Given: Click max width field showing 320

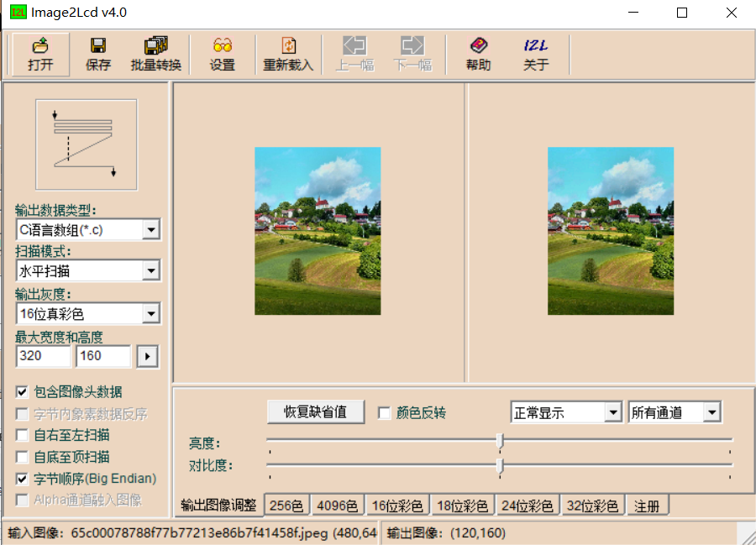Looking at the screenshot, I should point(43,356).
